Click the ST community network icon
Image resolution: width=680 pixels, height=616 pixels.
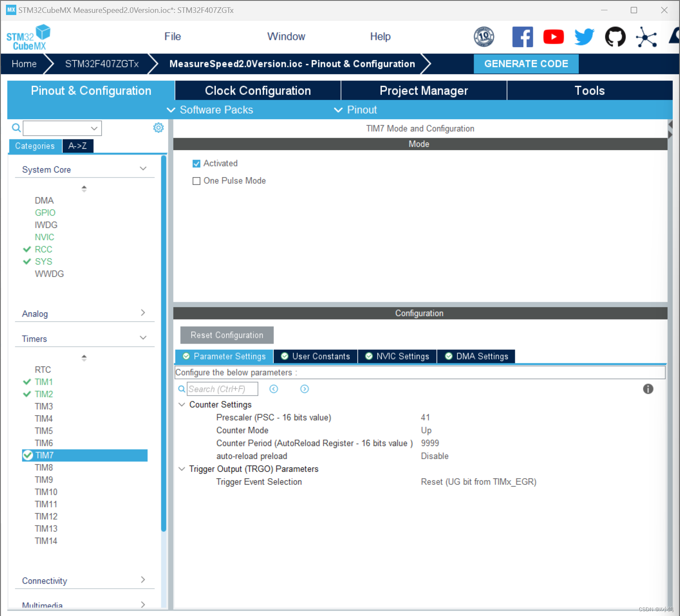(x=646, y=37)
